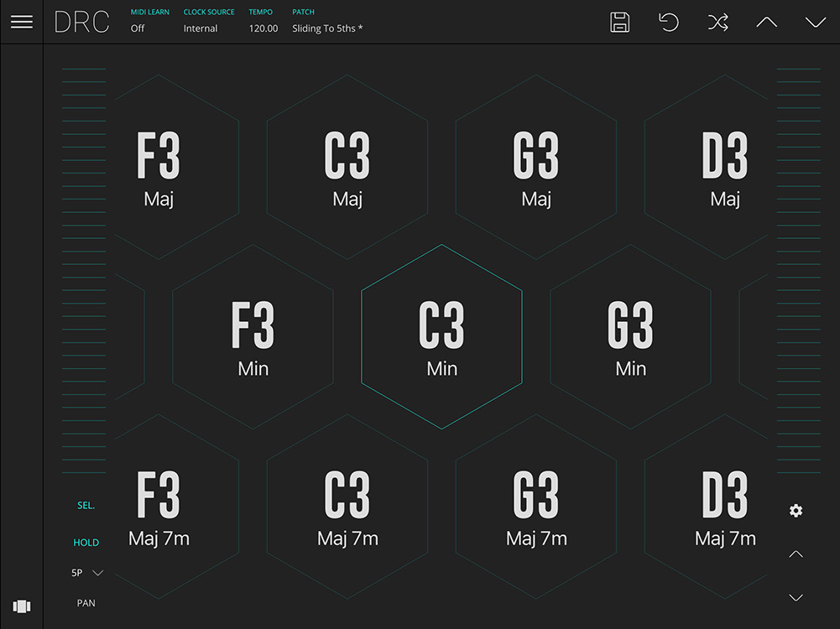Image resolution: width=840 pixels, height=629 pixels.
Task: Click the PATCH label showing Sliding To 5ths
Action: point(327,28)
